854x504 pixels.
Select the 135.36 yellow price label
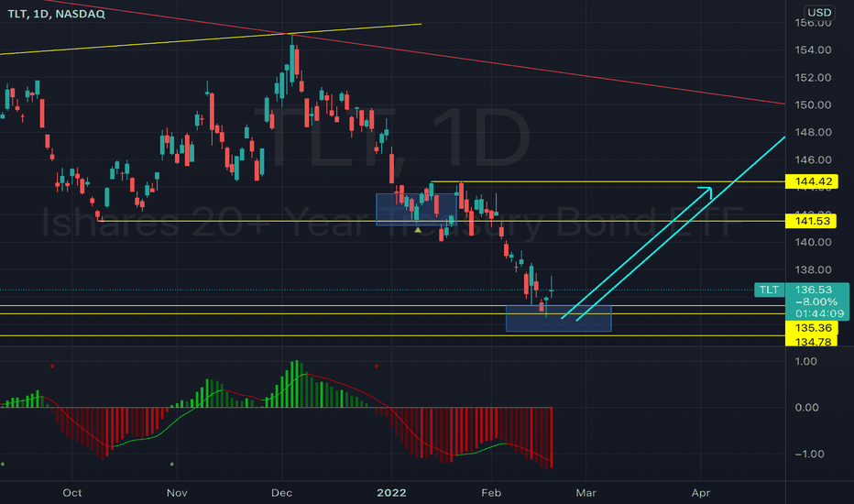[x=812, y=327]
